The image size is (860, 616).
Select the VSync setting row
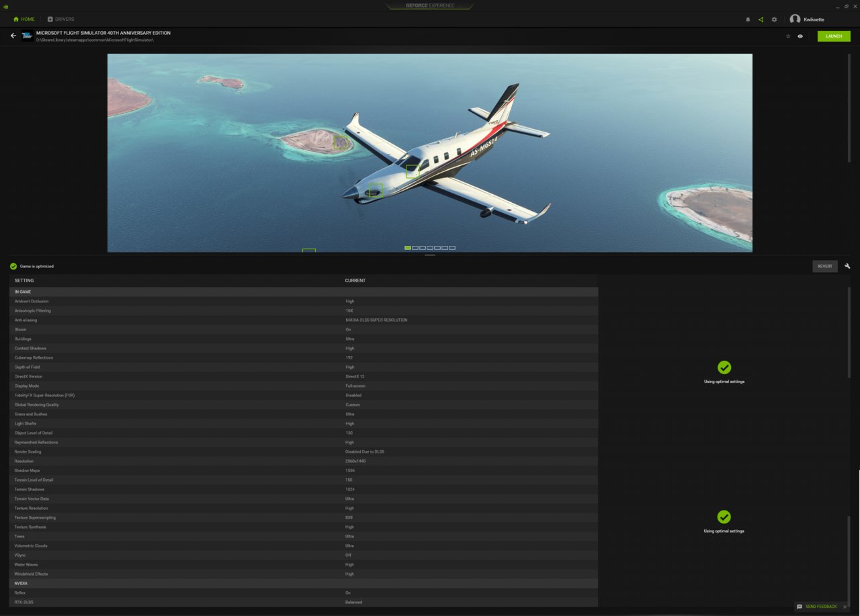click(x=304, y=556)
